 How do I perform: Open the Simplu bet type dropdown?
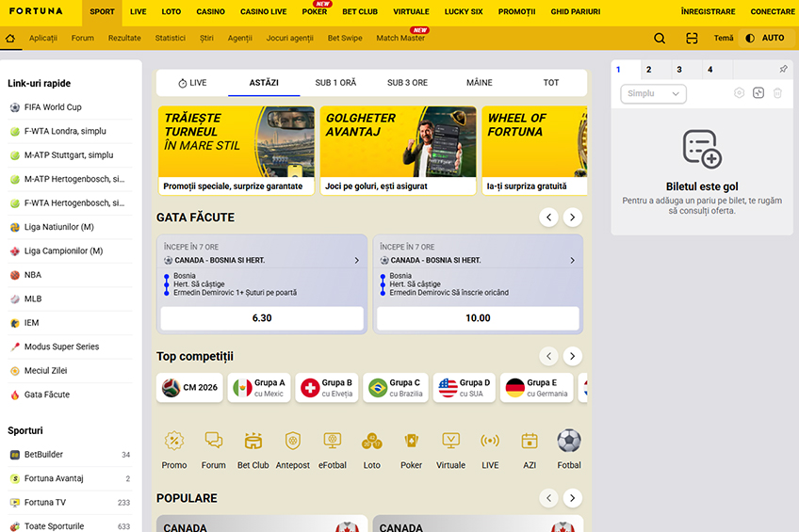point(653,93)
